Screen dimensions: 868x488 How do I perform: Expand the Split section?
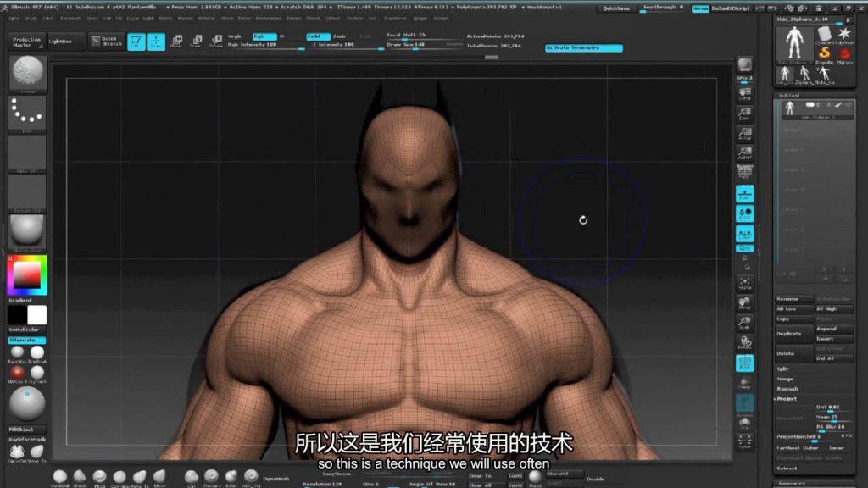pos(782,369)
